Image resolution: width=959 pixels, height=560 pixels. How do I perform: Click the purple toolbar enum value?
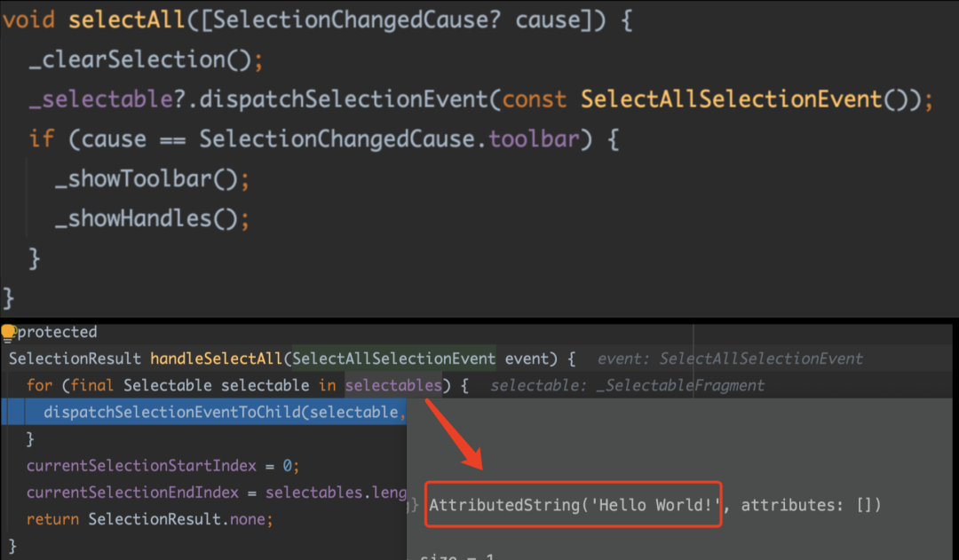533,139
